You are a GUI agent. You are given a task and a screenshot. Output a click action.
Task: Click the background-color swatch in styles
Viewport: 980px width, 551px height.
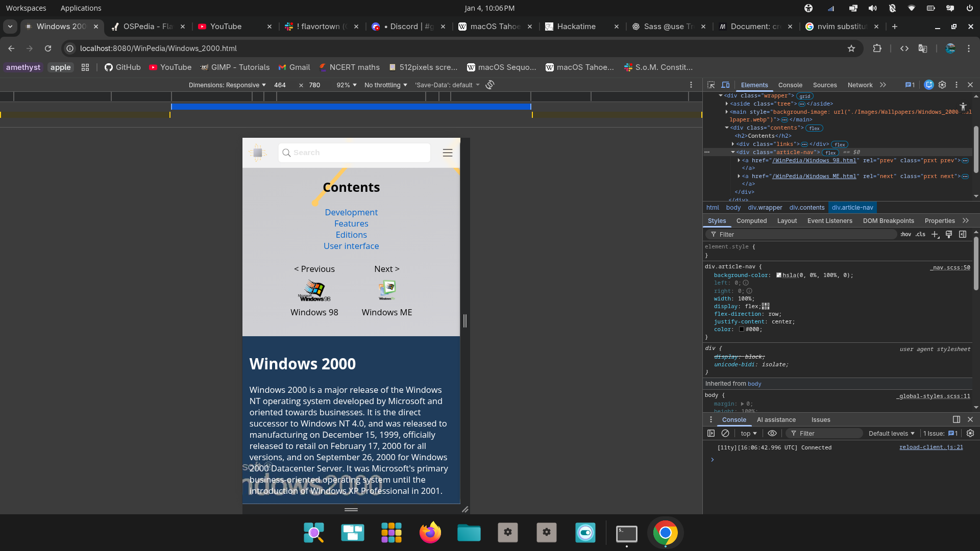tap(779, 275)
